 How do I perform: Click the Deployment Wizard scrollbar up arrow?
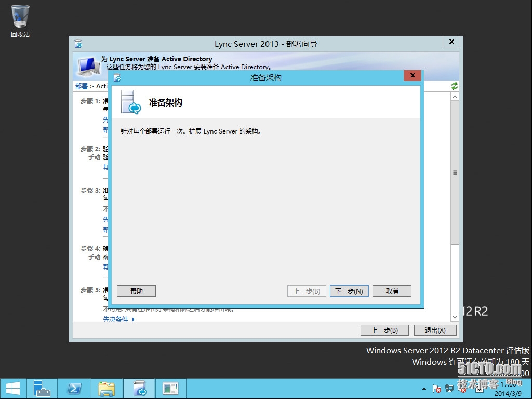click(x=455, y=97)
